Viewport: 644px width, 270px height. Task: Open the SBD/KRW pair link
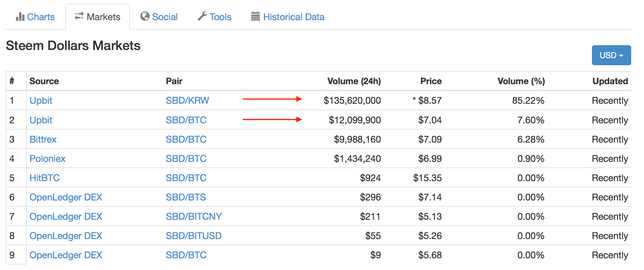pyautogui.click(x=187, y=101)
